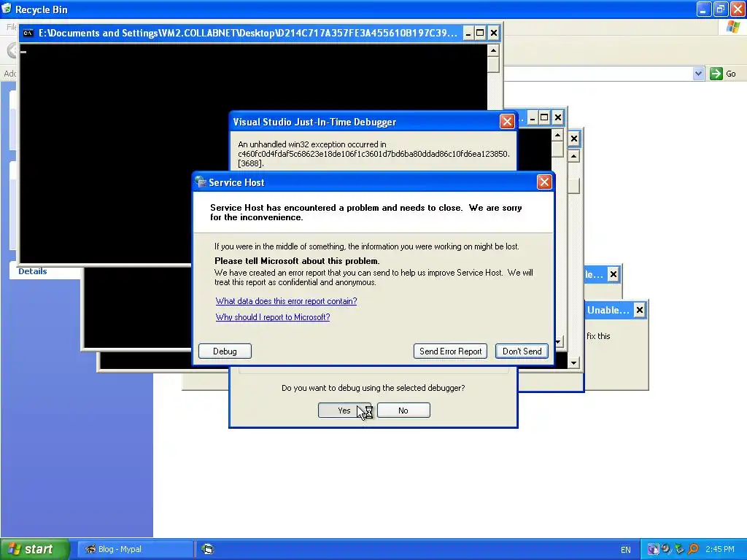Click Send Error Report button

pyautogui.click(x=450, y=351)
